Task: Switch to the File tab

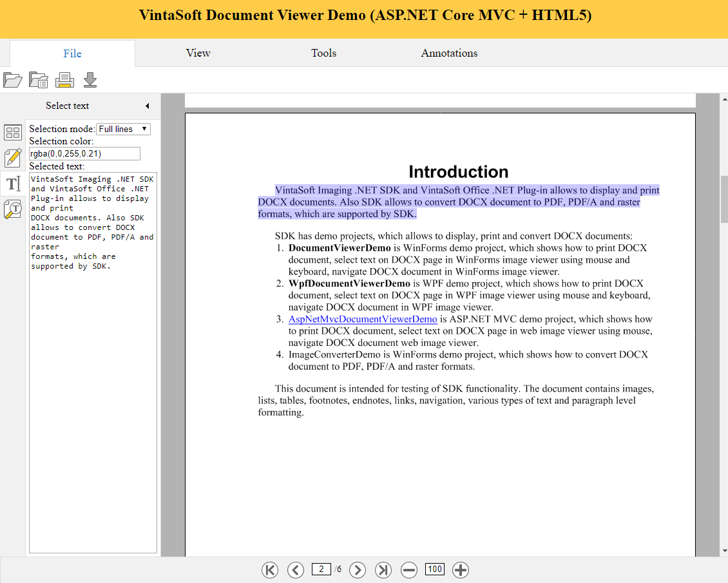Action: pos(72,53)
